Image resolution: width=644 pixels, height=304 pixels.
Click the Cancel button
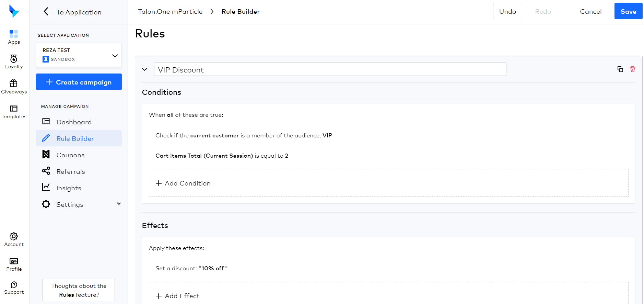coord(590,11)
